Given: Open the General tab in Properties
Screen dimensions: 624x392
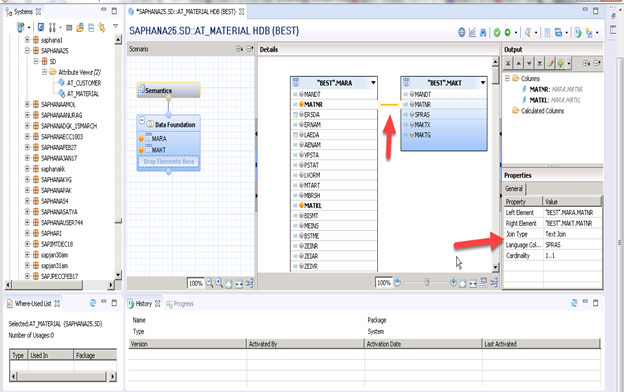Looking at the screenshot, I should pos(514,189).
